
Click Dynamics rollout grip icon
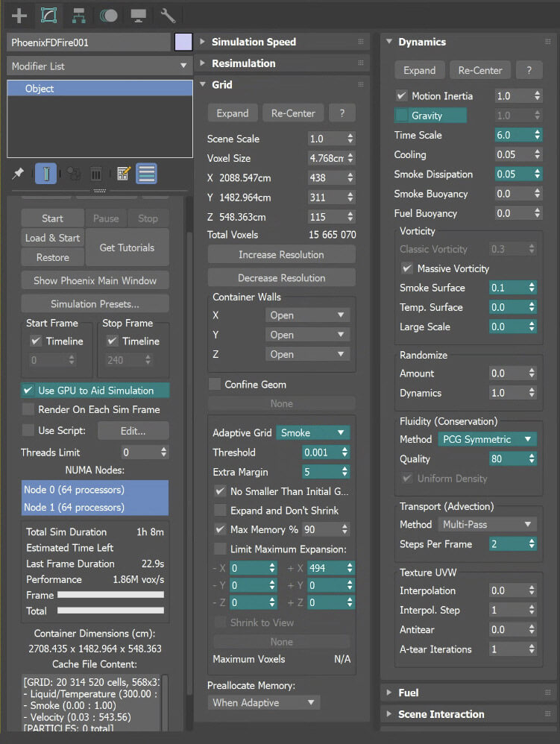tap(547, 42)
